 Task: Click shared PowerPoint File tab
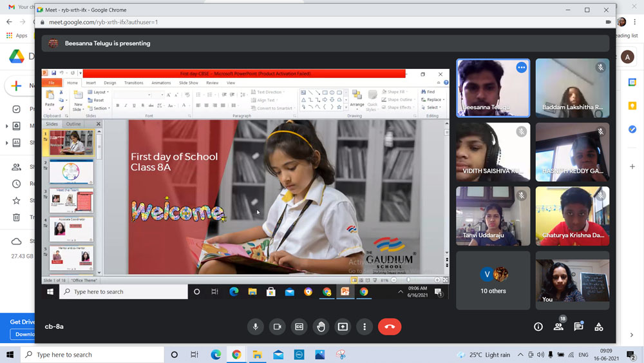pyautogui.click(x=52, y=83)
